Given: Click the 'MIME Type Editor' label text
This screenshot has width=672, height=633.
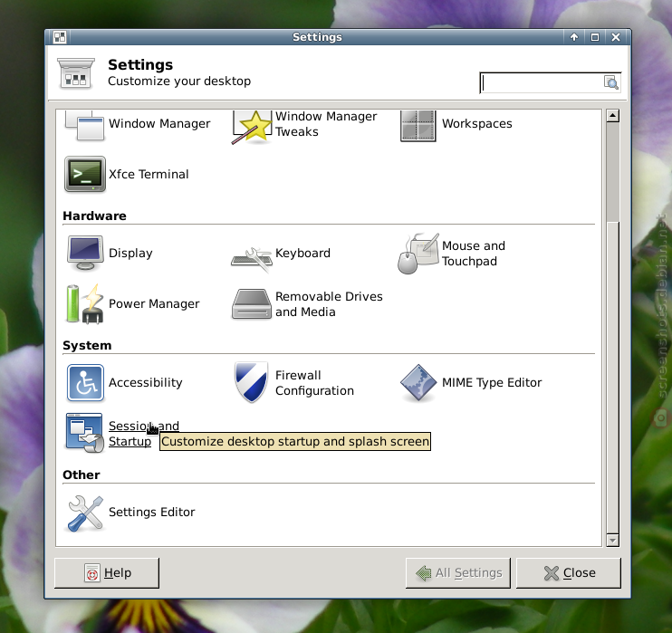Looking at the screenshot, I should coord(492,383).
